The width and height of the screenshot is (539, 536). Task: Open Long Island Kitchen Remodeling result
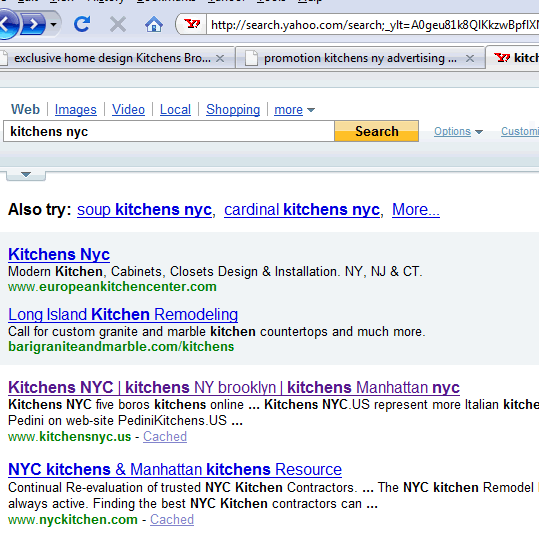tap(123, 314)
